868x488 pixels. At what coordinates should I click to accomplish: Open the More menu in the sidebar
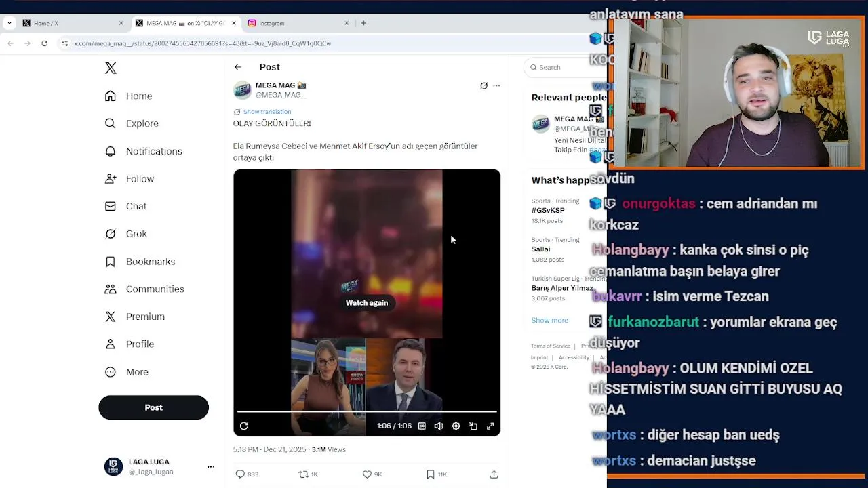[x=127, y=372]
